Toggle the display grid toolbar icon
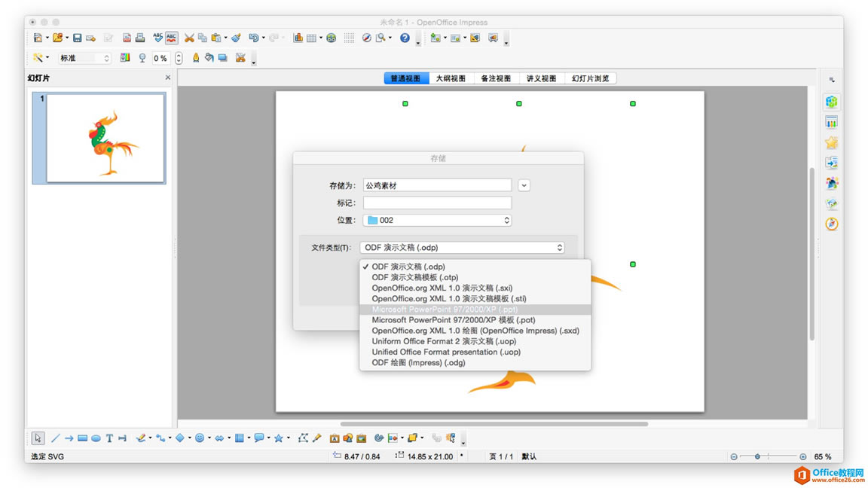This screenshot has width=868, height=488. click(x=350, y=38)
